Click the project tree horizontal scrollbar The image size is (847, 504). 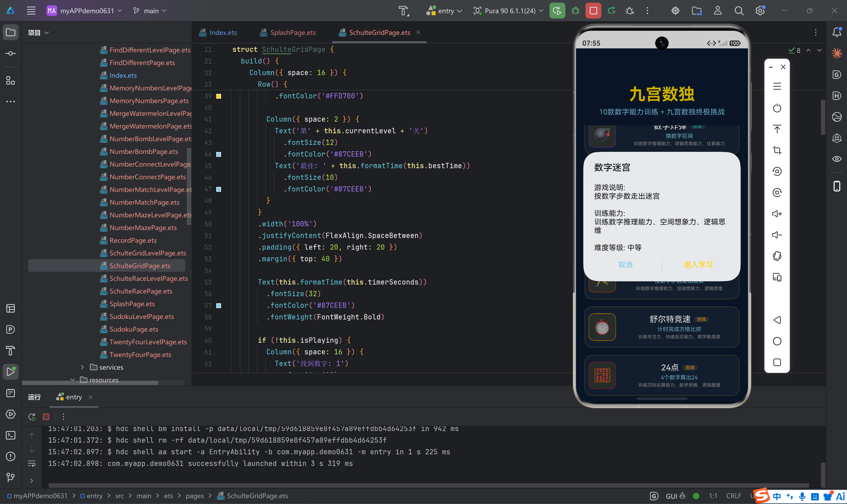(x=90, y=383)
